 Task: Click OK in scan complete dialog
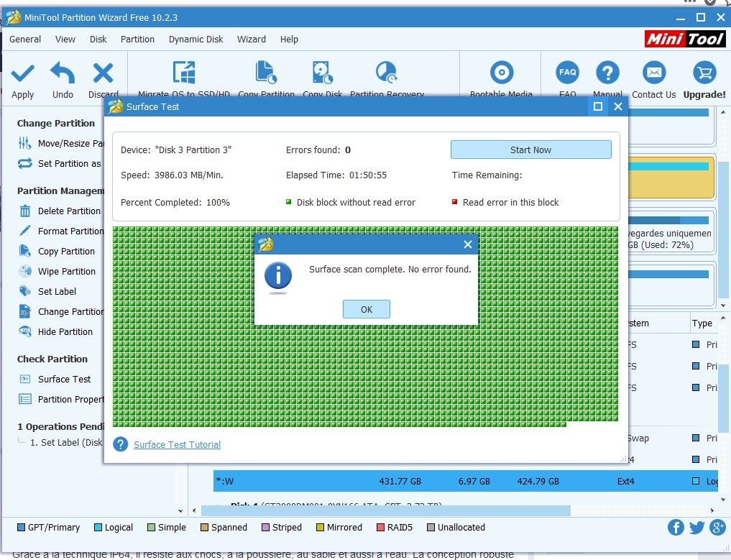pos(367,309)
